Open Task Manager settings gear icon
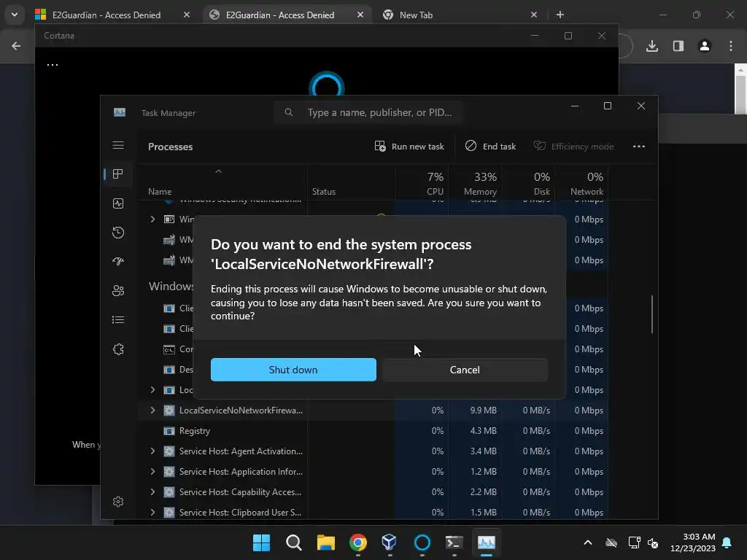747x560 pixels. coord(118,502)
